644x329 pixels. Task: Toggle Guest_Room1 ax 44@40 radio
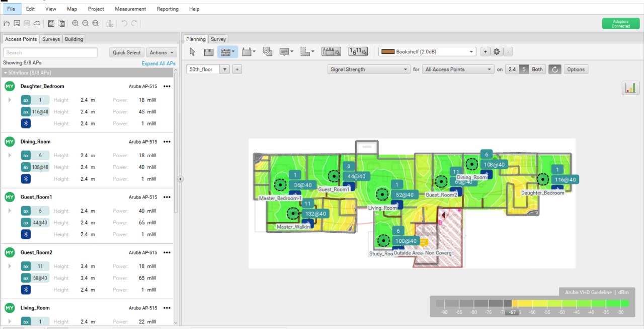tap(35, 223)
